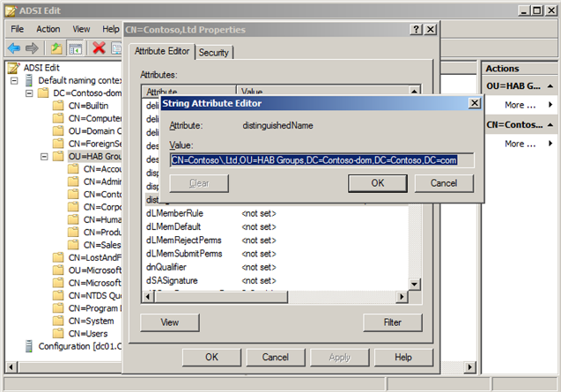Screen dimensions: 561x392
Task: Click Help button in Properties dialog
Action: tap(403, 358)
